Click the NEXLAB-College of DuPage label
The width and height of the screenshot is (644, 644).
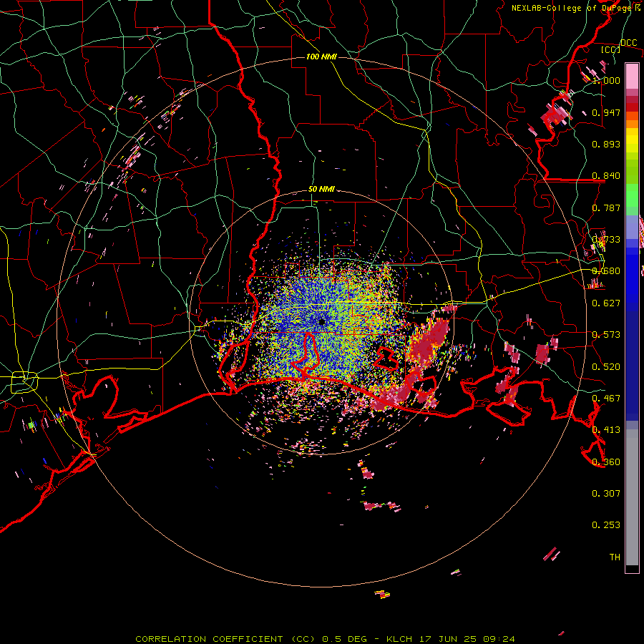[x=571, y=8]
